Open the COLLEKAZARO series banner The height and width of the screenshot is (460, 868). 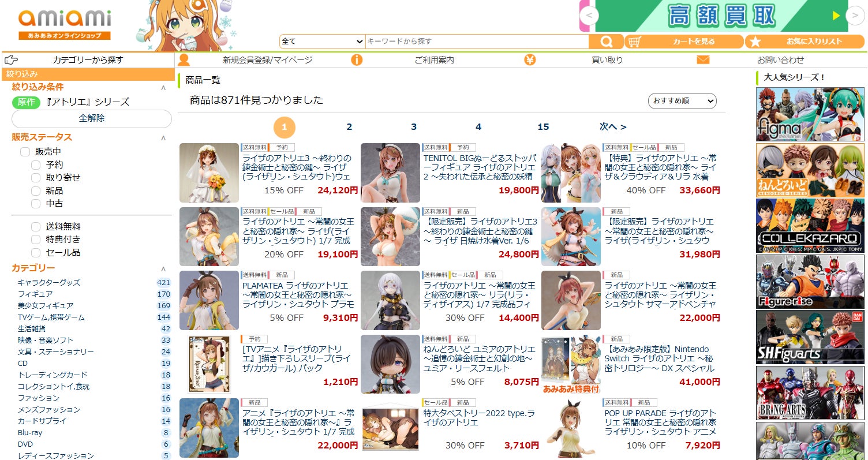[x=810, y=226]
